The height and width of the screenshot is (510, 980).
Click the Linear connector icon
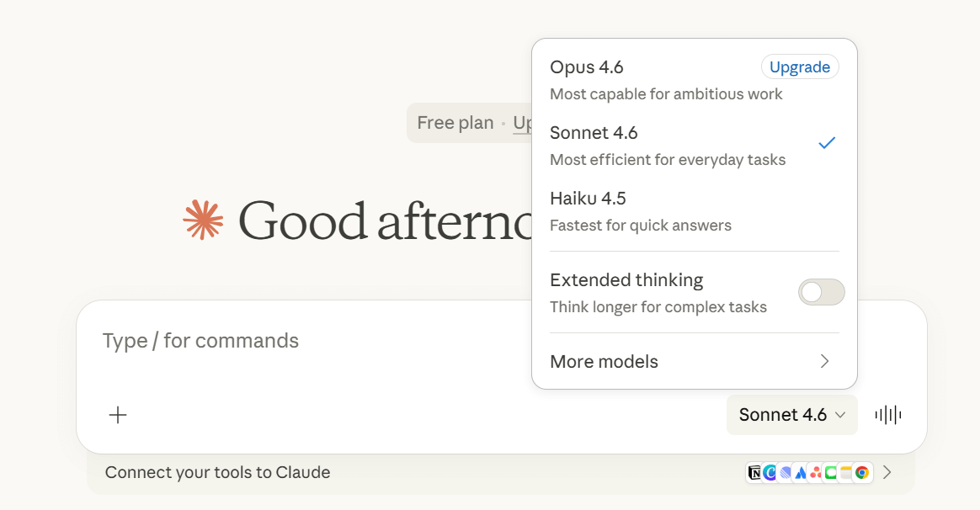(x=785, y=473)
